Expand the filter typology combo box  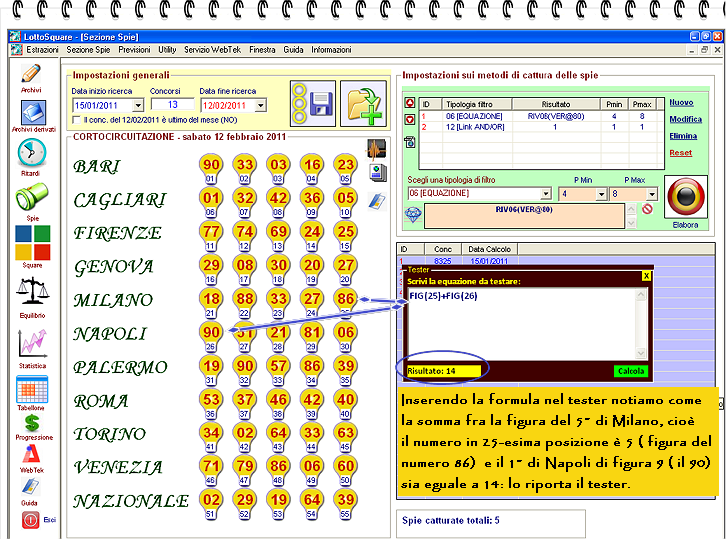pos(546,194)
